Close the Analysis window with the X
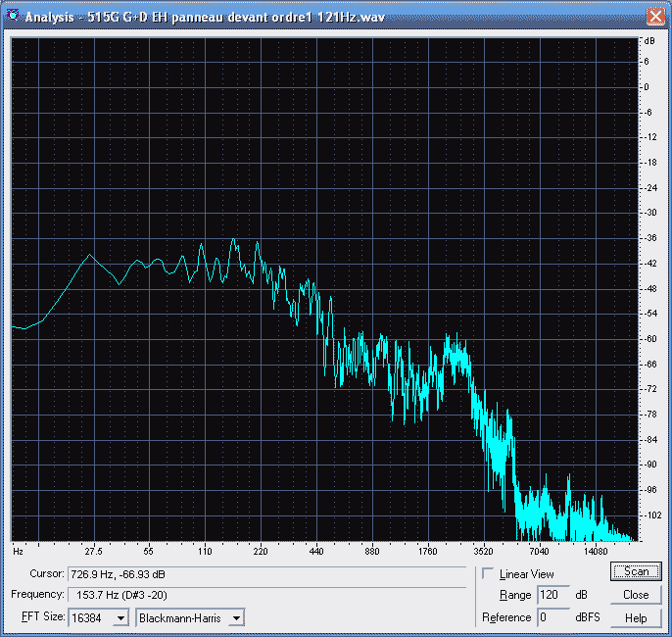The image size is (672, 637). 654,17
